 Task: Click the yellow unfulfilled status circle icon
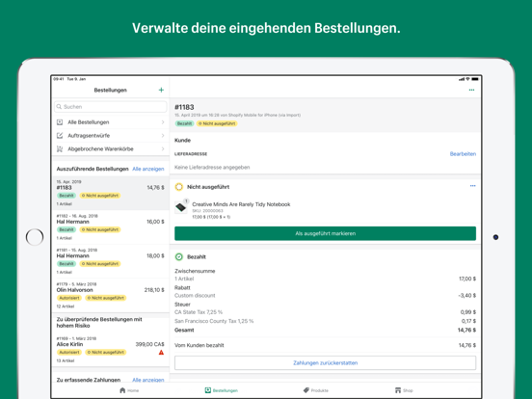click(179, 187)
